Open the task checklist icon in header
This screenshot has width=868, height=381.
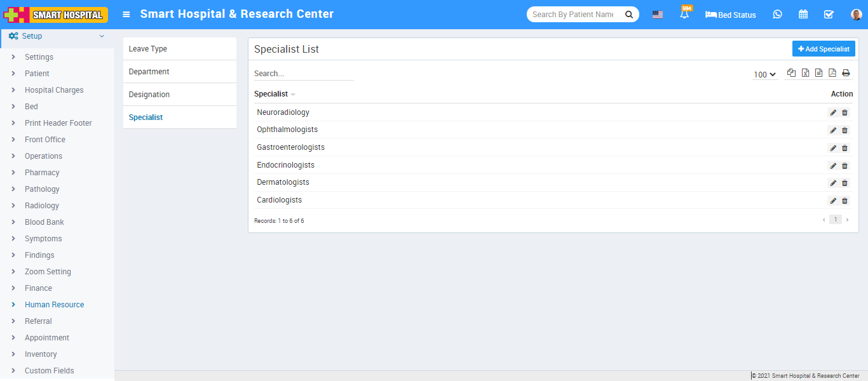(829, 15)
